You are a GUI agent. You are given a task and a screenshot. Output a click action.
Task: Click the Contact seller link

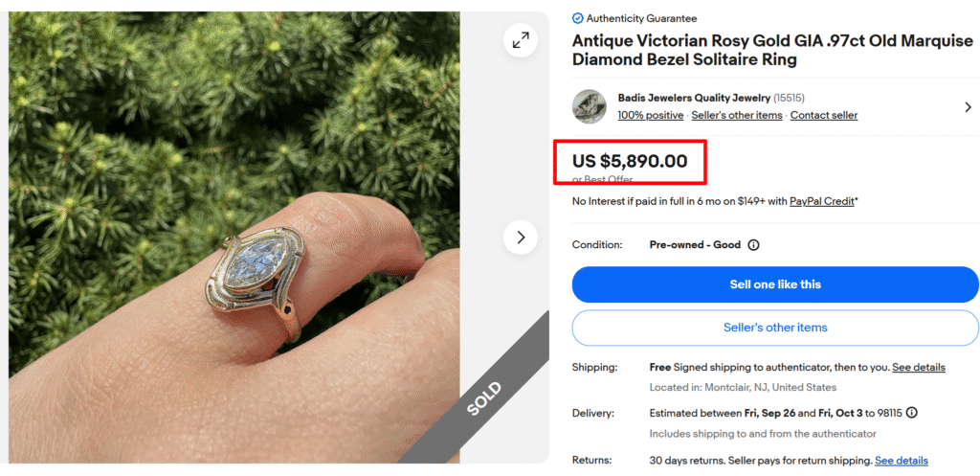[823, 115]
